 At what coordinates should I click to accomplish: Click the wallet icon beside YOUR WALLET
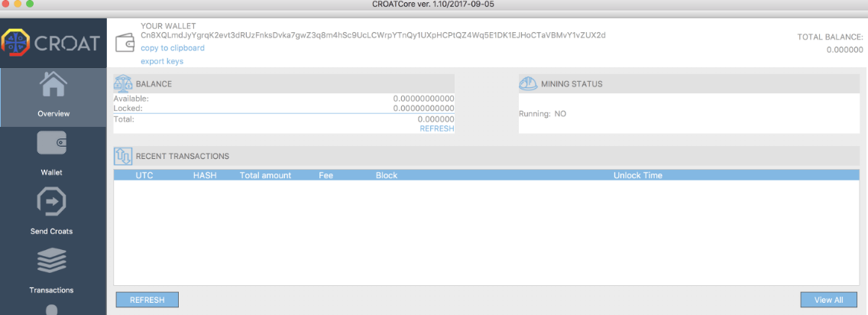tap(125, 43)
